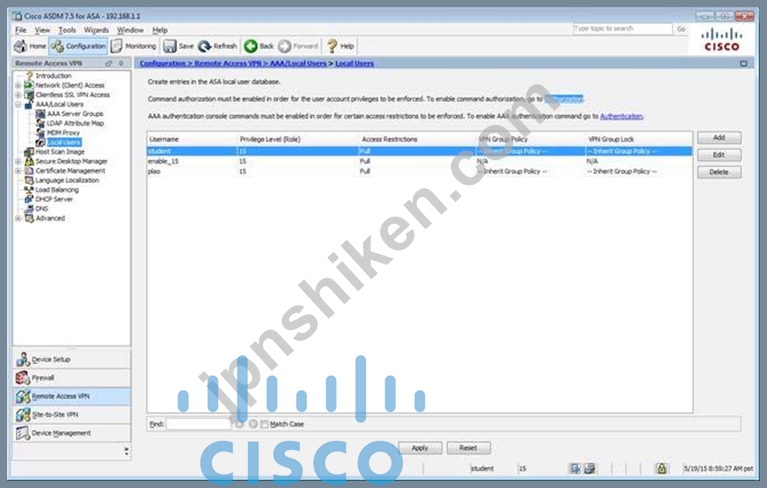The height and width of the screenshot is (488, 767).
Task: Open the Window menu
Action: click(130, 30)
